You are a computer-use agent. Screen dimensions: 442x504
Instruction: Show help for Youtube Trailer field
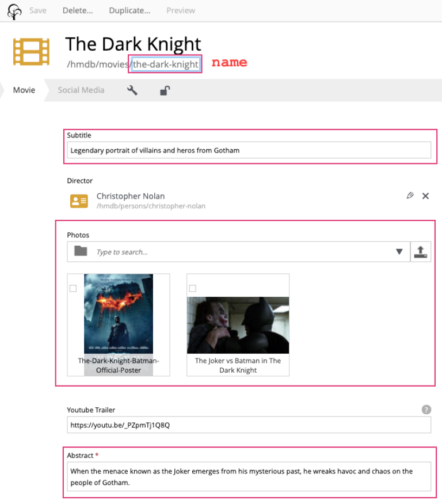click(x=426, y=410)
